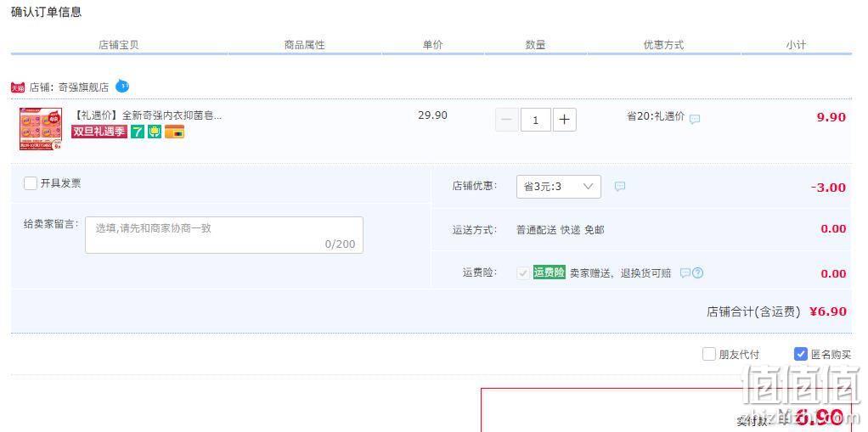
Task: Click the 店铺宝贝 column header
Action: pyautogui.click(x=118, y=45)
